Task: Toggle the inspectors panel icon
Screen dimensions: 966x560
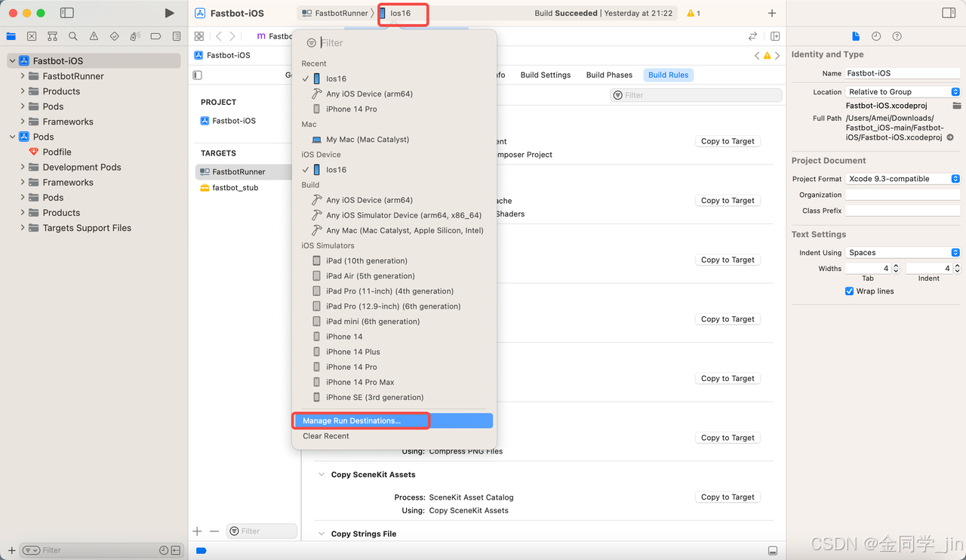Action: point(949,13)
